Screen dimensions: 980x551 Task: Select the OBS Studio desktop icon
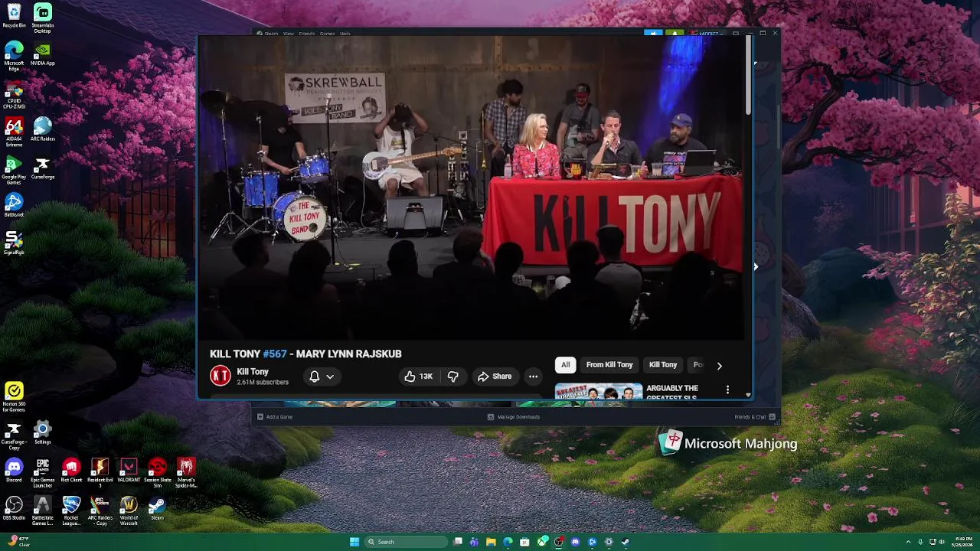pyautogui.click(x=14, y=508)
